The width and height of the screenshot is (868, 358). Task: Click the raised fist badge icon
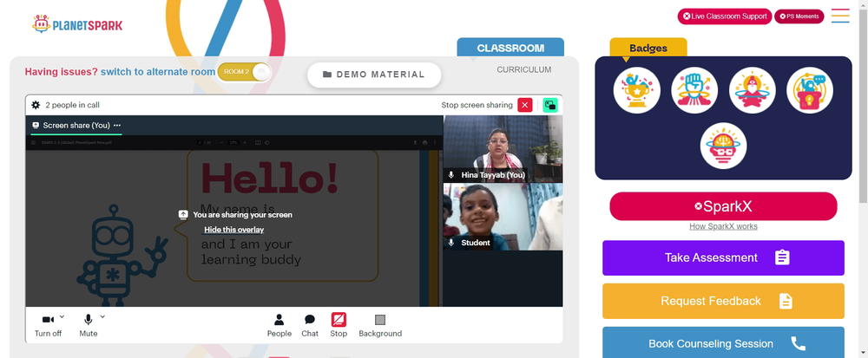pos(694,90)
